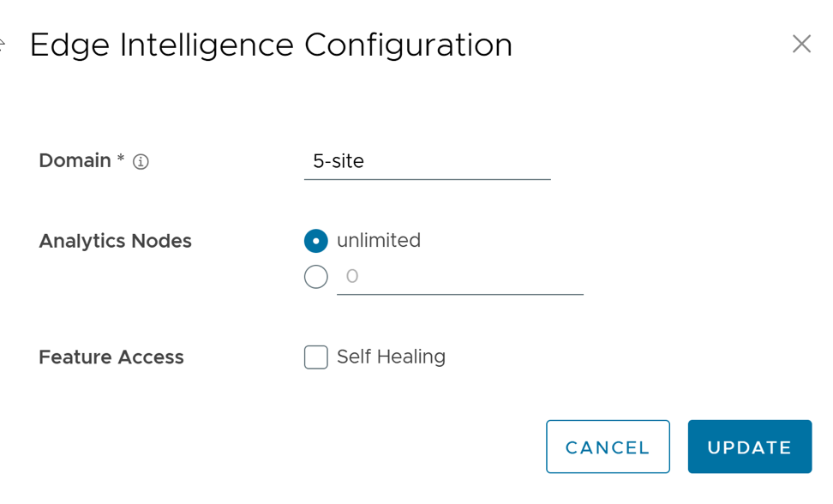
Task: Click the partial arrow icon left of the title
Action: (3, 45)
